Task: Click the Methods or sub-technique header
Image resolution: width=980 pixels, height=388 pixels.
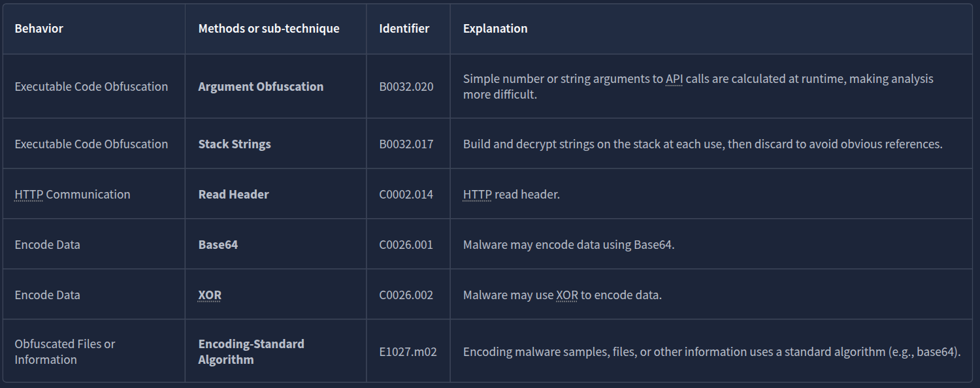Action: (269, 29)
